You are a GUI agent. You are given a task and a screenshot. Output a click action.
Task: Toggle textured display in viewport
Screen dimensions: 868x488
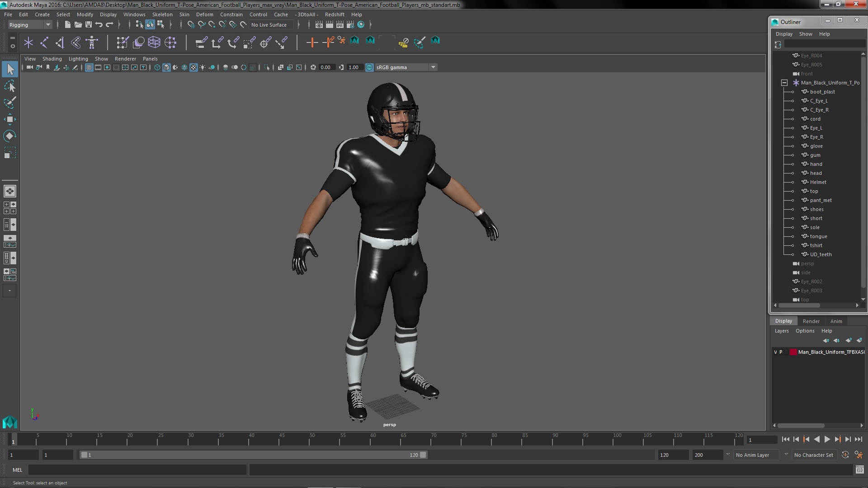point(193,67)
